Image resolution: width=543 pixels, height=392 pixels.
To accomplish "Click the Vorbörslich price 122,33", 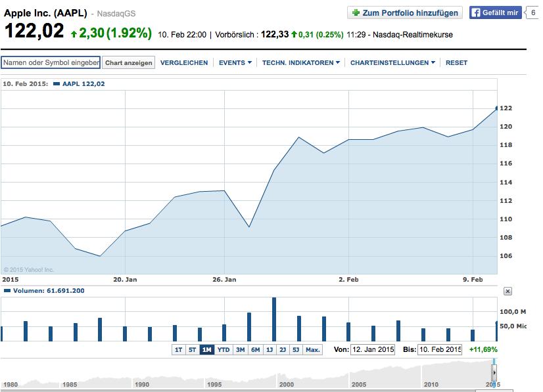I will (275, 35).
